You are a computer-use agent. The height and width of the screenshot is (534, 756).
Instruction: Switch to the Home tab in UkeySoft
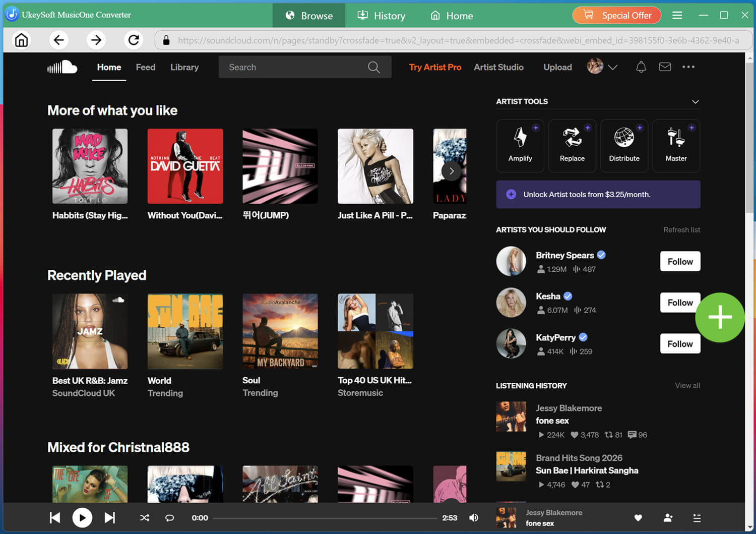click(x=452, y=16)
